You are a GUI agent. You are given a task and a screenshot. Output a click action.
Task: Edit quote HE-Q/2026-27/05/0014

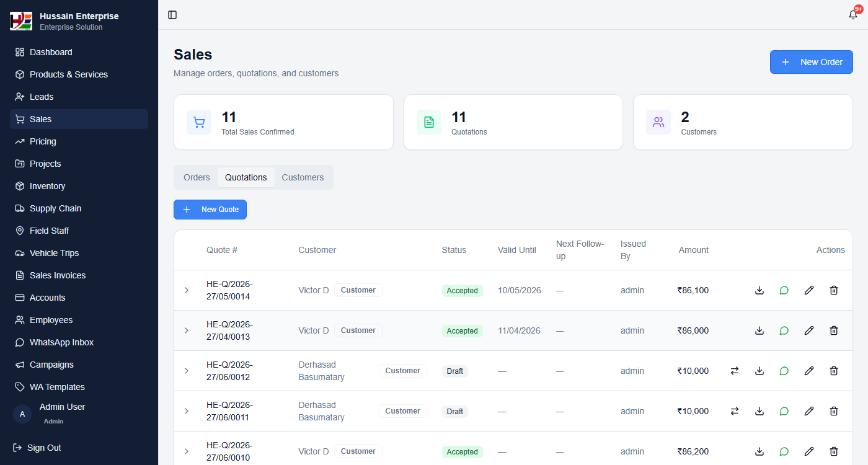click(x=809, y=290)
